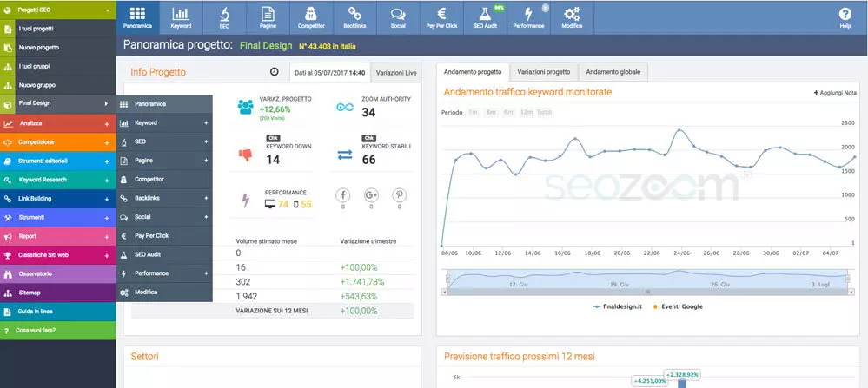Open the Performance lightning icon in toolbar
This screenshot has height=388, width=868.
[528, 17]
